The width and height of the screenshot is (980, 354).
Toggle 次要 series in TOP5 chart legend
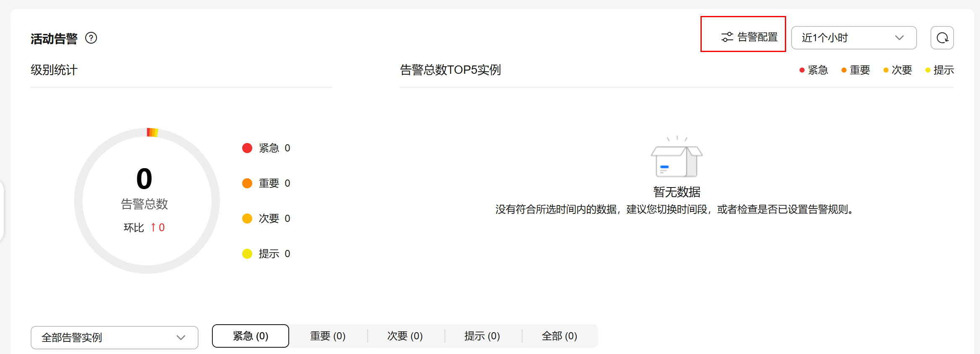click(x=898, y=70)
